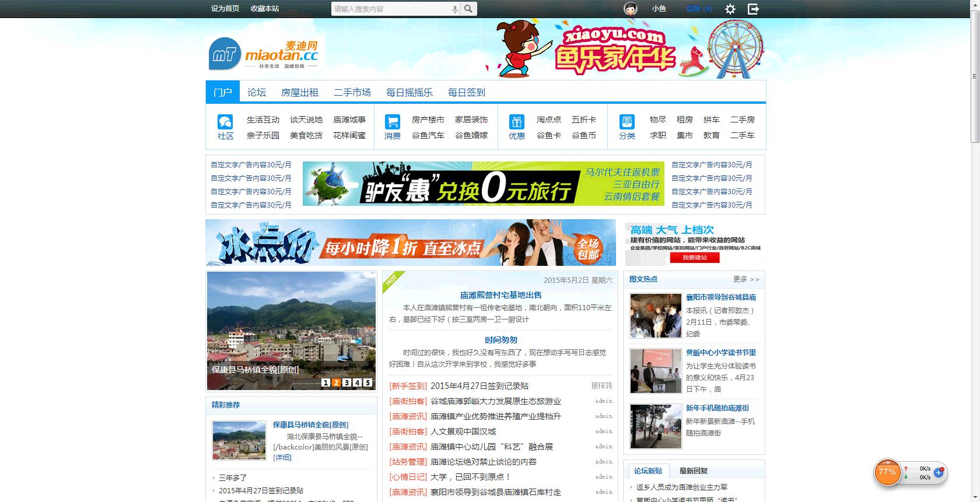Click the microphone voice search icon
This screenshot has width=980, height=502.
point(454,9)
